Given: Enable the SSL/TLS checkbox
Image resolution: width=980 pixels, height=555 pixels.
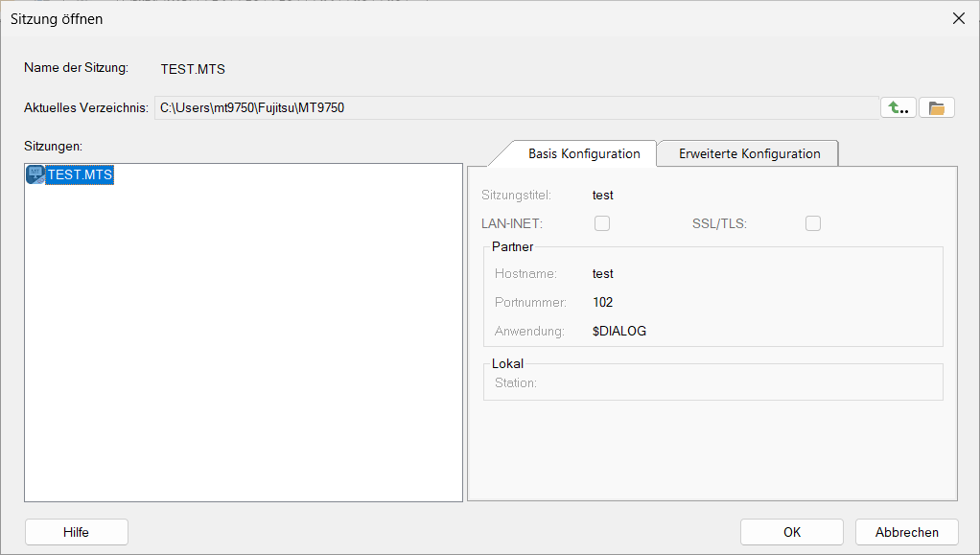Looking at the screenshot, I should coord(813,223).
